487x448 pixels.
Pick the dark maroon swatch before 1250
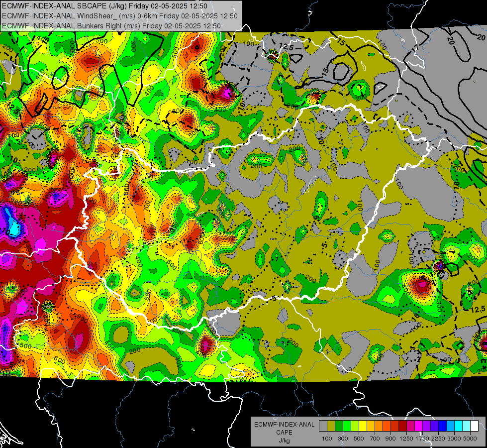coord(403,426)
